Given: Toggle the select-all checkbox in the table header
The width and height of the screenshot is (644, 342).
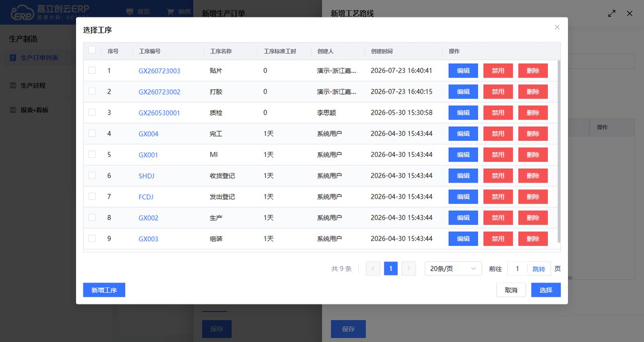Looking at the screenshot, I should [x=92, y=50].
